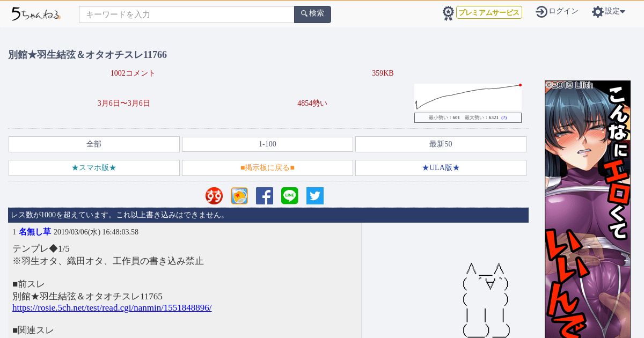644x338 pixels.
Task: Open the previous thread rosie.5ch.net link
Action: [112, 308]
